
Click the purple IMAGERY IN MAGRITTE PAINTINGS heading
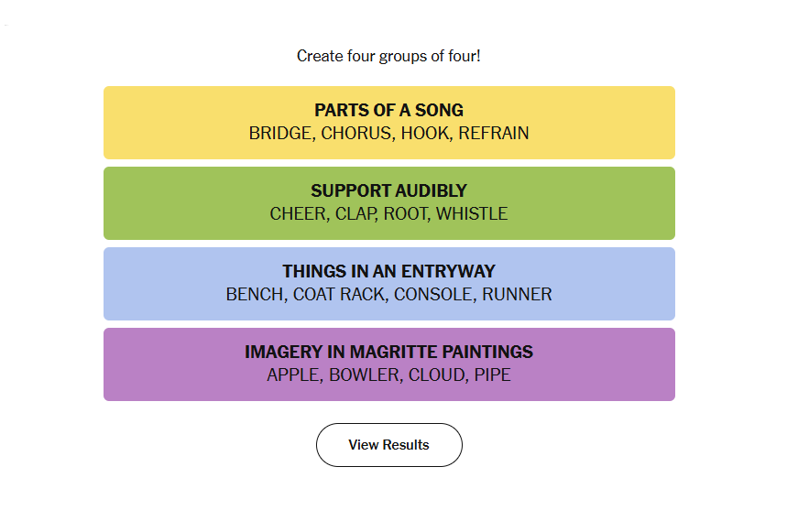tap(388, 352)
